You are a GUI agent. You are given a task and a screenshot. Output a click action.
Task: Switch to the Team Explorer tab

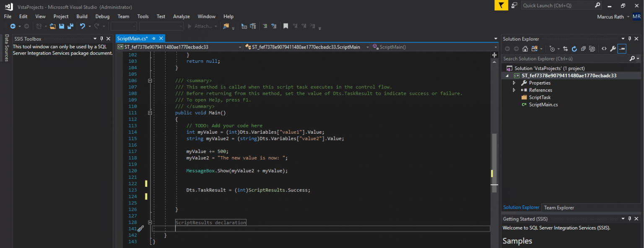pyautogui.click(x=559, y=207)
